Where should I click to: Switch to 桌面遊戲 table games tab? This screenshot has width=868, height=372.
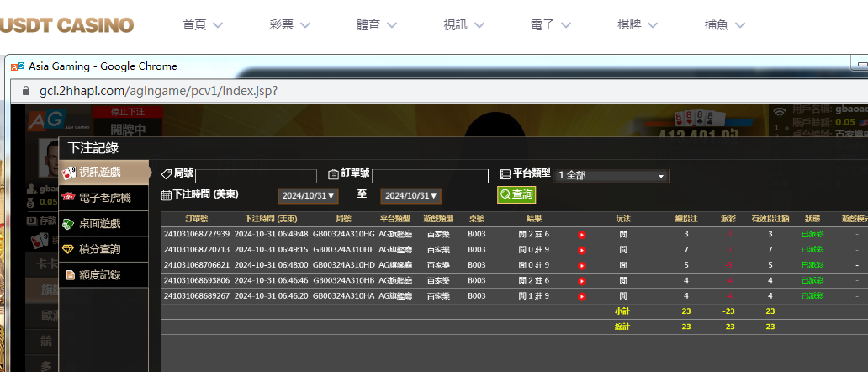click(x=98, y=224)
